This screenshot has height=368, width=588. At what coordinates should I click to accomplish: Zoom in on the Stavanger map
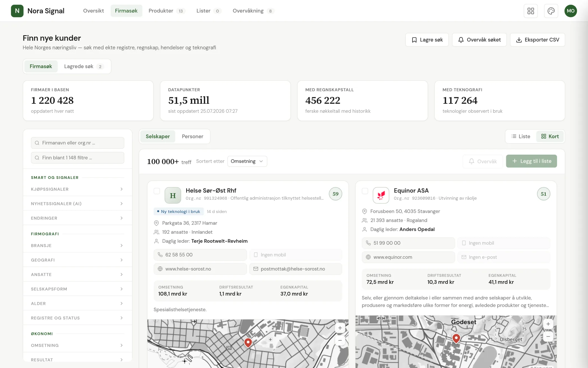548,324
